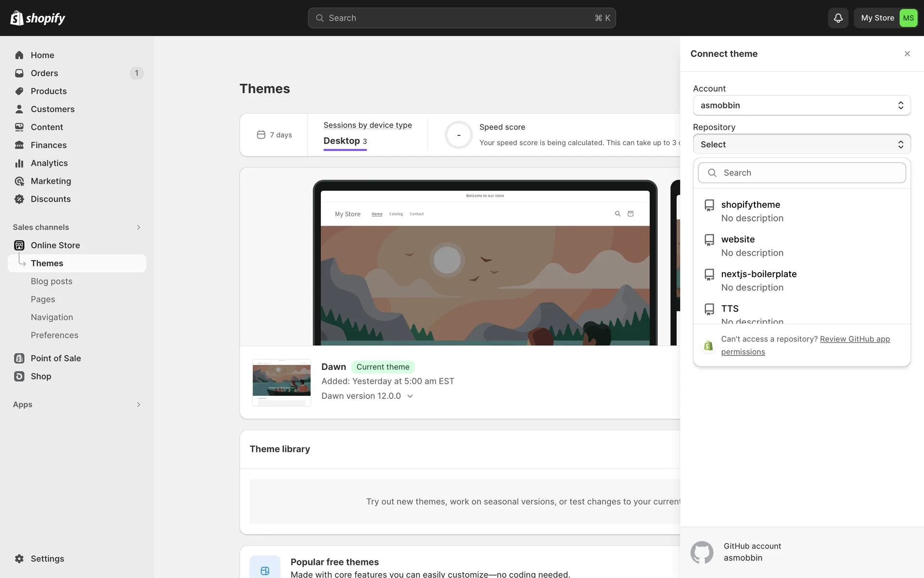The height and width of the screenshot is (578, 924).
Task: Click Review GitHub app permissions link
Action: [854, 339]
